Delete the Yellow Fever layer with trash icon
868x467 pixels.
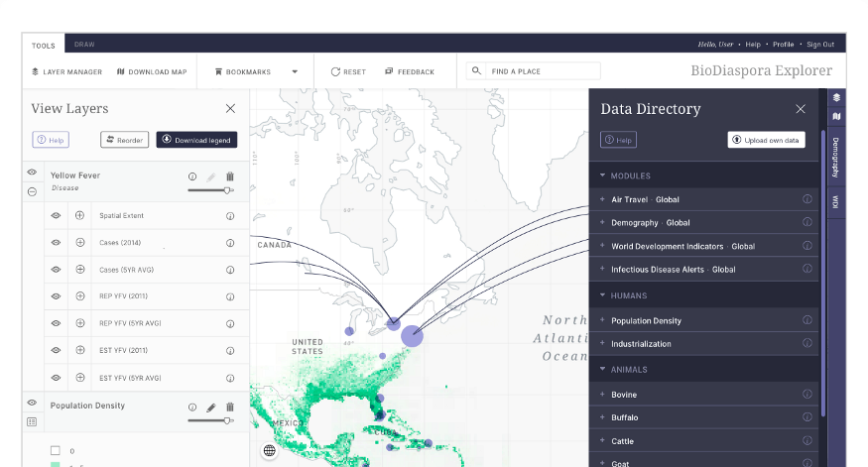230,176
